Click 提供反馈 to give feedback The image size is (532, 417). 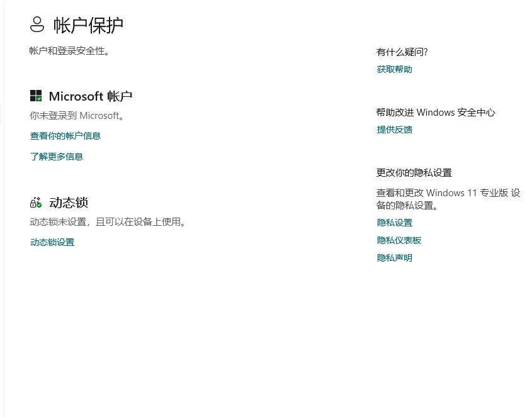pos(394,130)
